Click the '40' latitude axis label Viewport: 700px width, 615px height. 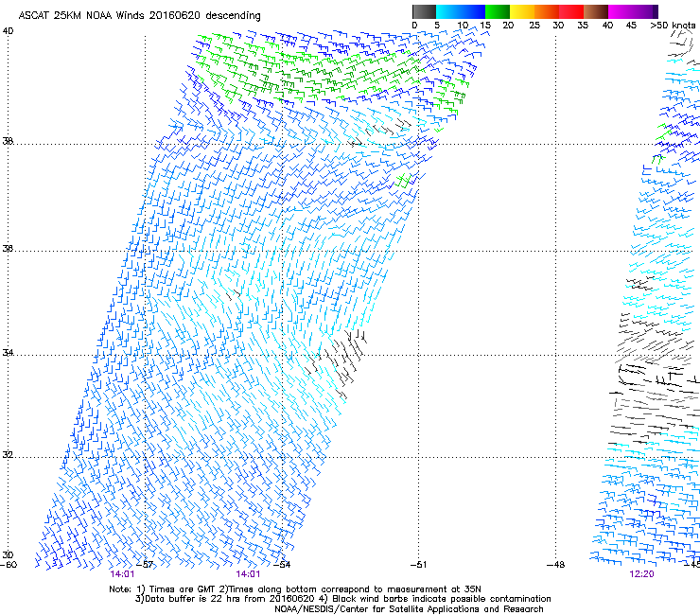[8, 31]
